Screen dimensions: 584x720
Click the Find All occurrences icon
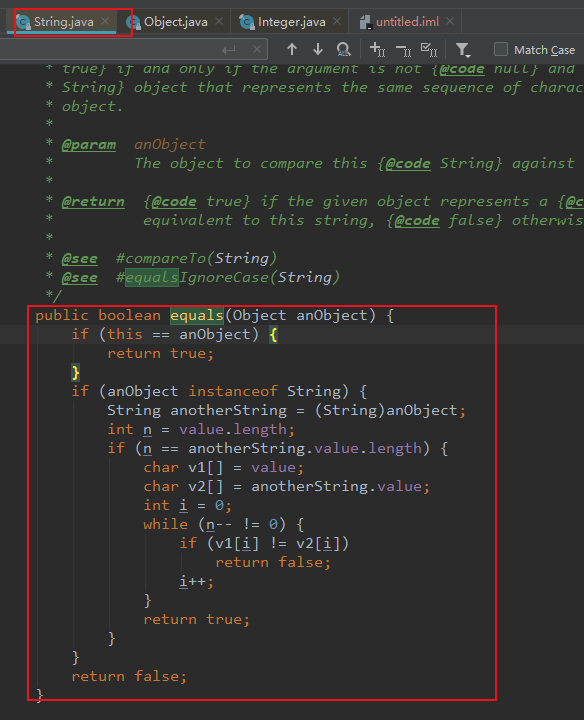point(343,49)
